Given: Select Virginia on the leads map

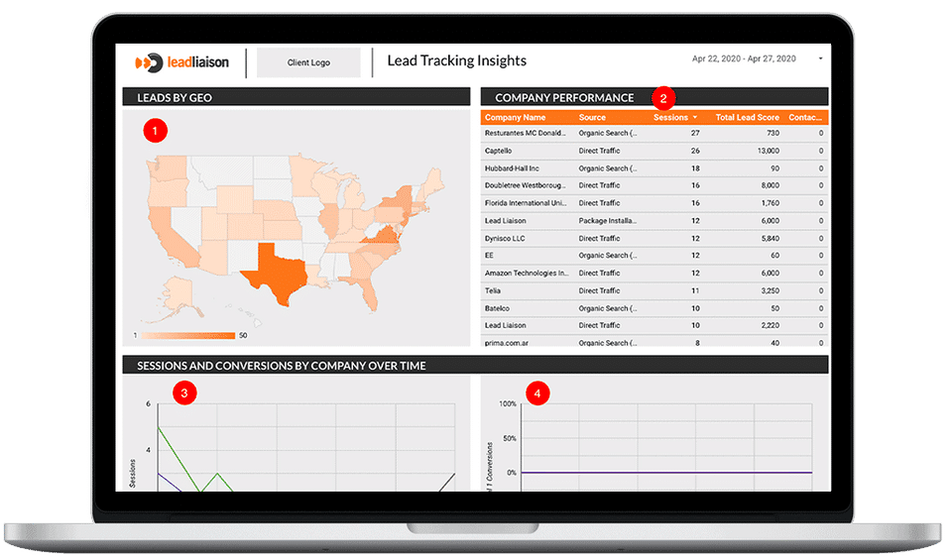Looking at the screenshot, I should [x=385, y=238].
